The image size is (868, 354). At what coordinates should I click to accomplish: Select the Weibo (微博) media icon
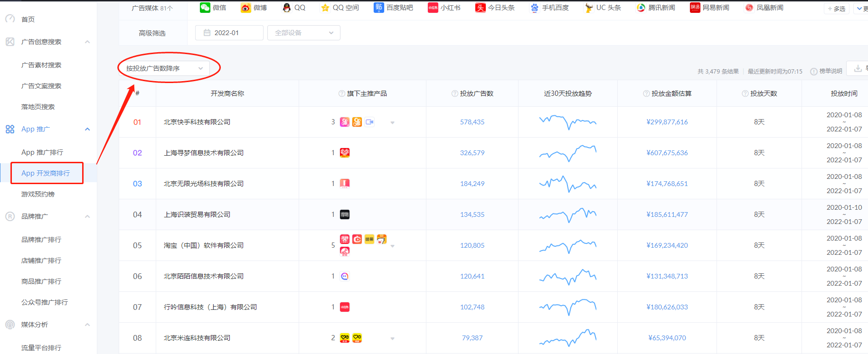245,8
